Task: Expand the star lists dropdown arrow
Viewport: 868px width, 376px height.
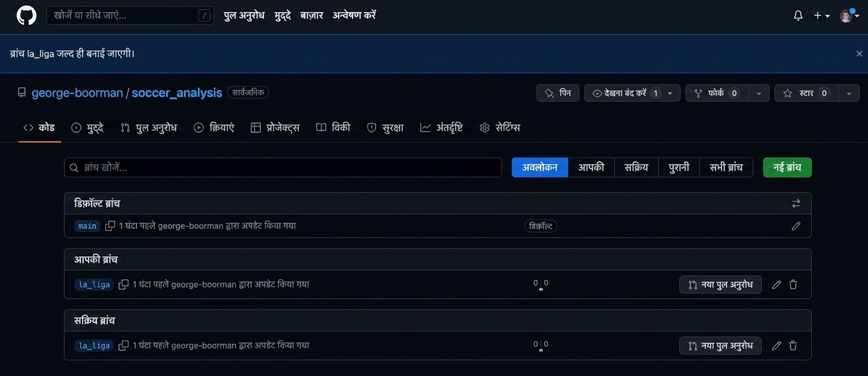Action: coord(849,93)
